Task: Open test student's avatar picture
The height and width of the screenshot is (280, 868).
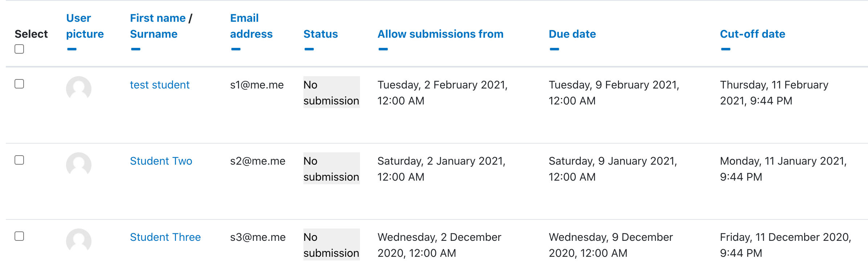Action: coord(79,88)
